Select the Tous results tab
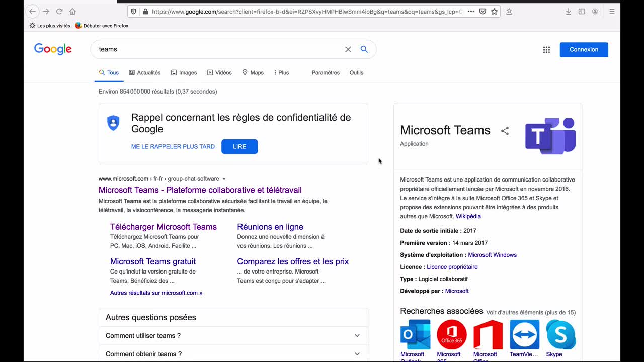 point(109,73)
